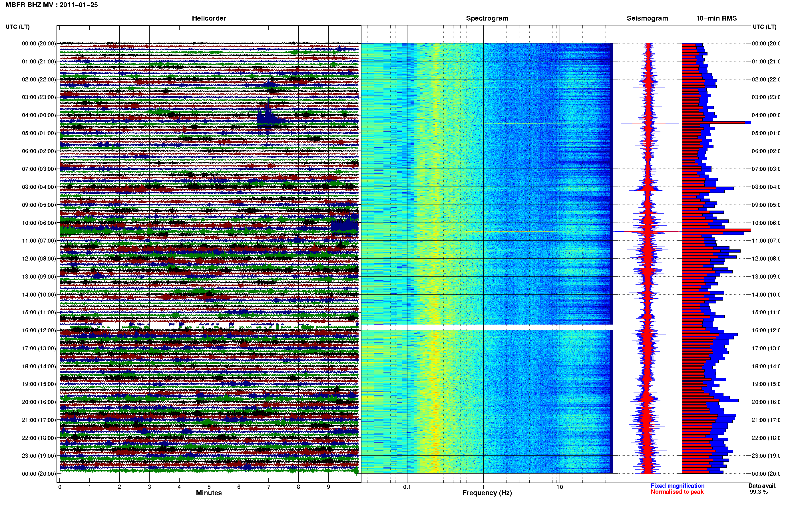
Task: Click the left 23:00 (19:00) time label
Action: pyautogui.click(x=39, y=456)
